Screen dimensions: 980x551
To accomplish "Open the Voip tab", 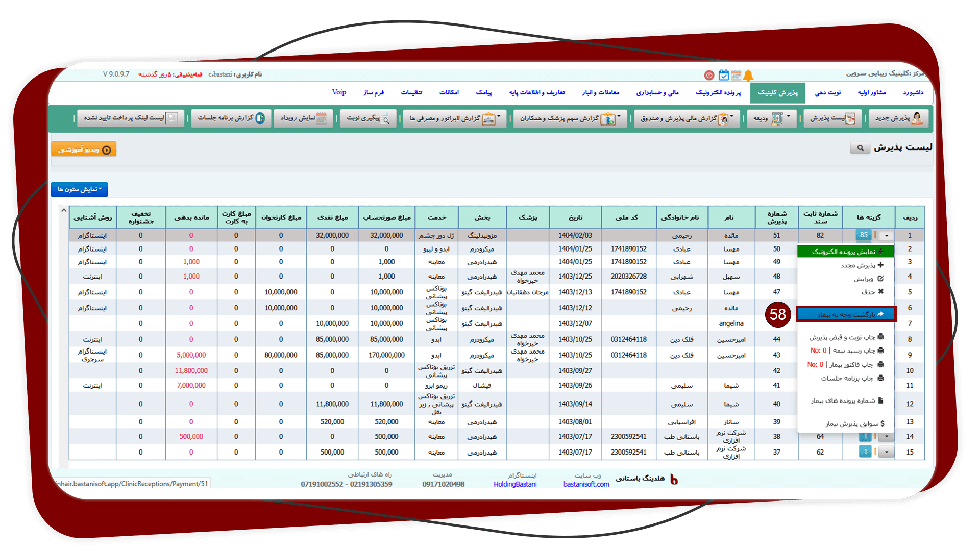I will point(339,93).
